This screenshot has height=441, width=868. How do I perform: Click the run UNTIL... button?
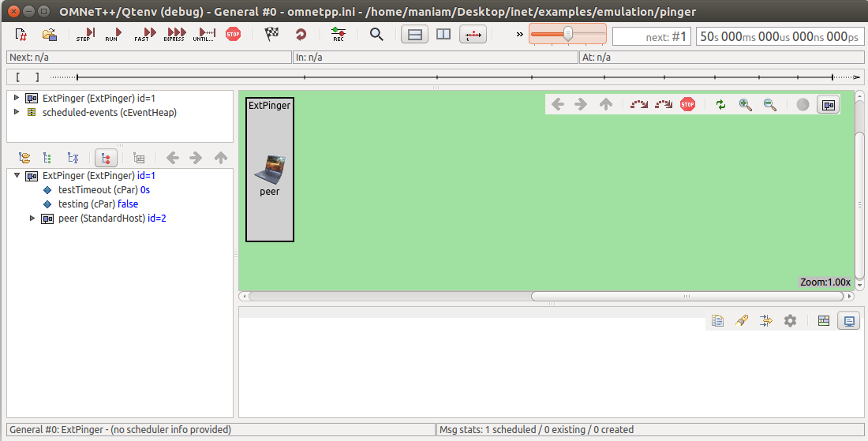pos(205,35)
